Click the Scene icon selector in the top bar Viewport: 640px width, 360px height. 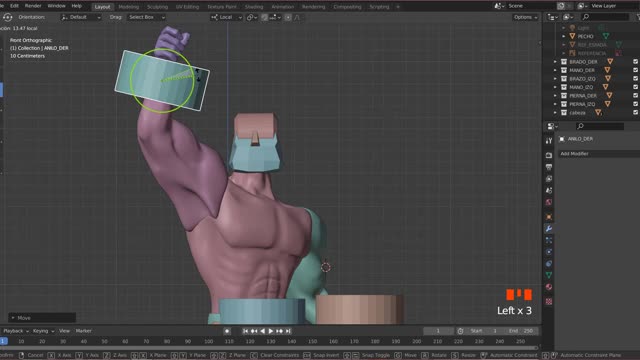pyautogui.click(x=499, y=6)
